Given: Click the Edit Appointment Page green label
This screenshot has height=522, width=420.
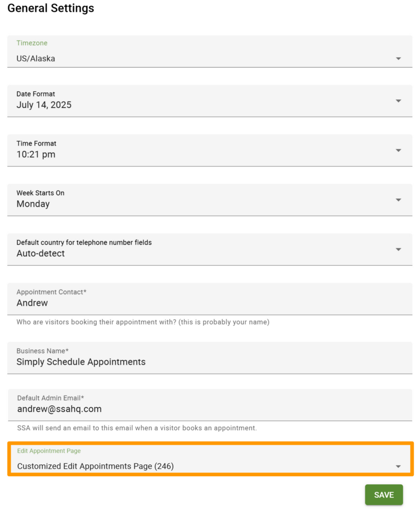Looking at the screenshot, I should 49,451.
